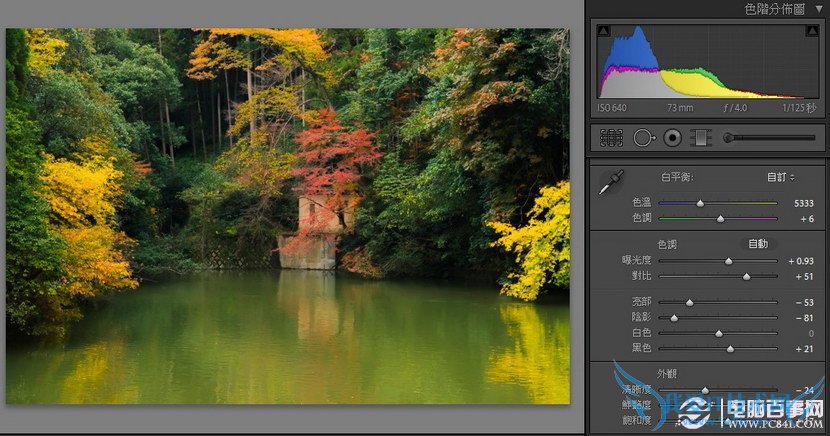The height and width of the screenshot is (436, 830).
Task: Click the tint value field + 6
Action: [807, 219]
